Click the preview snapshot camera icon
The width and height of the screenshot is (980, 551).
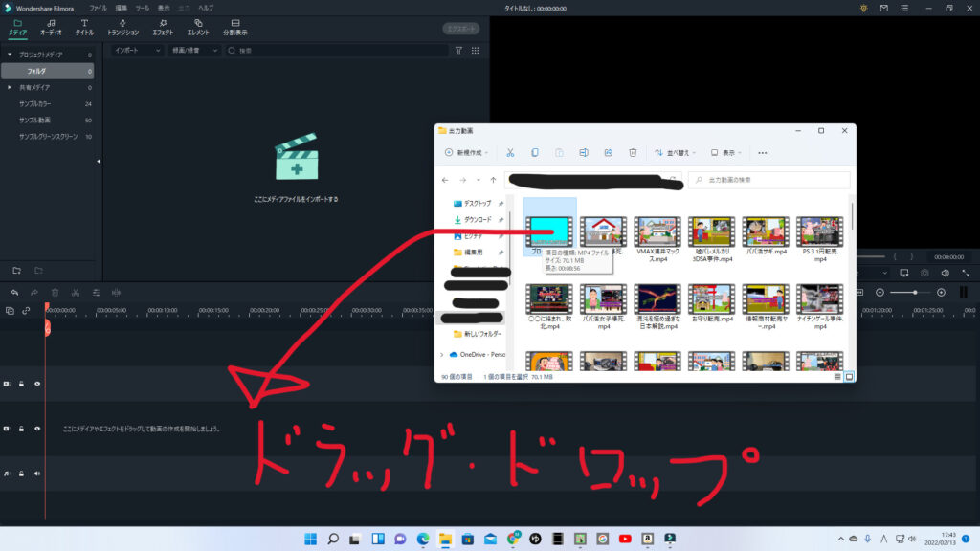pyautogui.click(x=925, y=273)
